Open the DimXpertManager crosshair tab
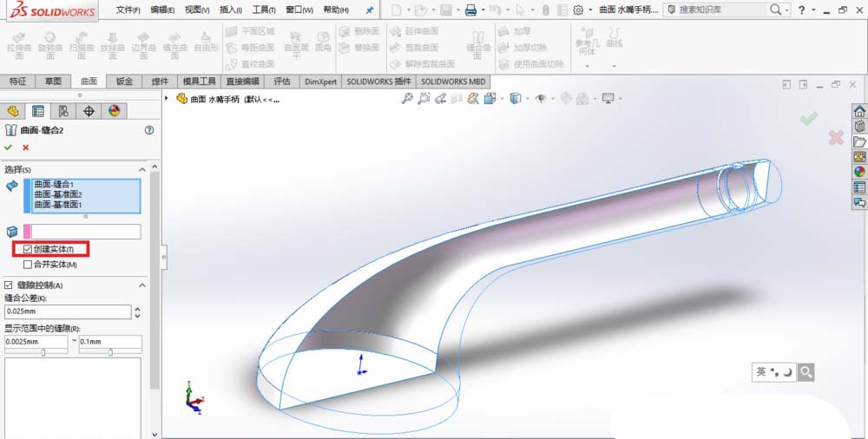Screen dimensions: 868x439 (x=89, y=111)
